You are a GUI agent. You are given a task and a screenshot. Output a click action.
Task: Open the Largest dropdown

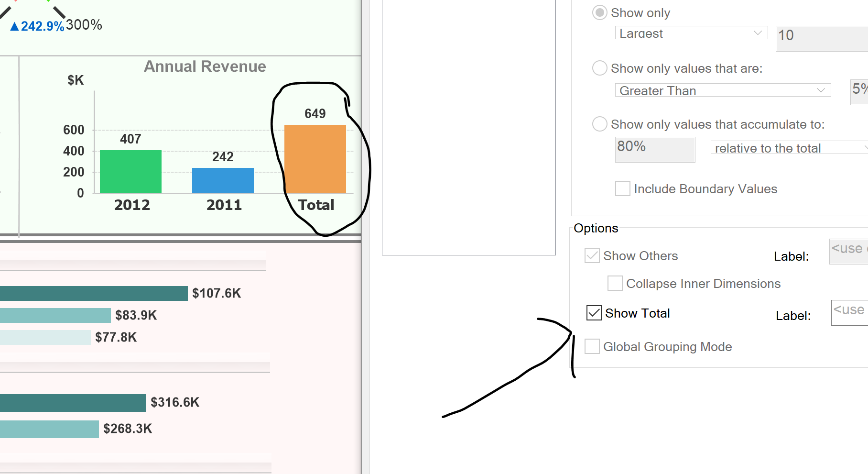click(691, 33)
